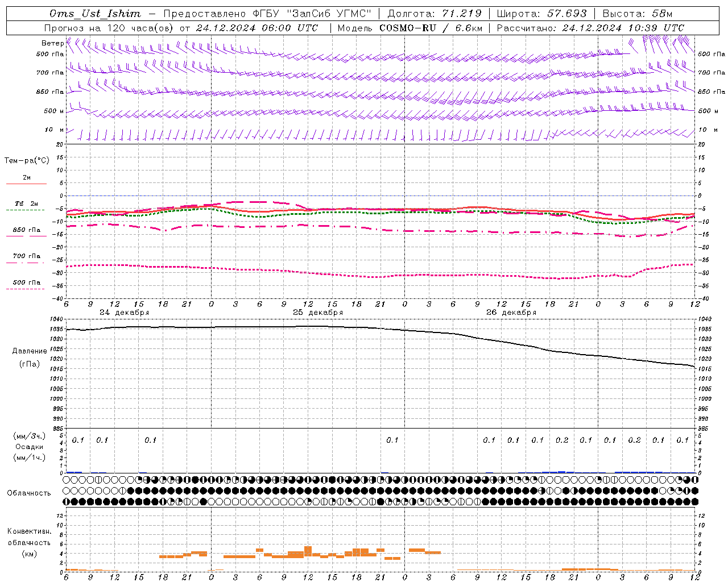Click the '850 гПа' entry in the temperature legend
Image resolution: width=728 pixels, height=582 pixels.
27,230
